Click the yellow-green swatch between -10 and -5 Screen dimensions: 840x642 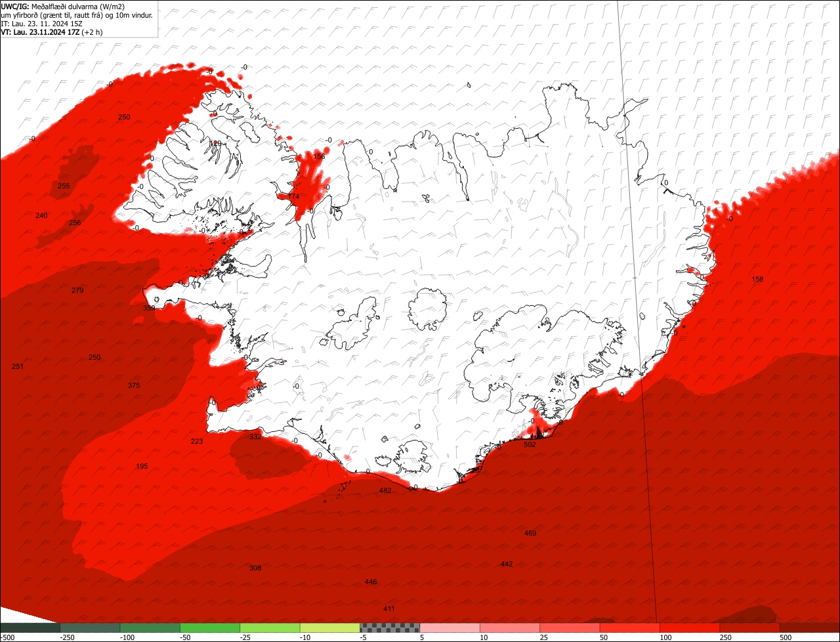pyautogui.click(x=330, y=627)
